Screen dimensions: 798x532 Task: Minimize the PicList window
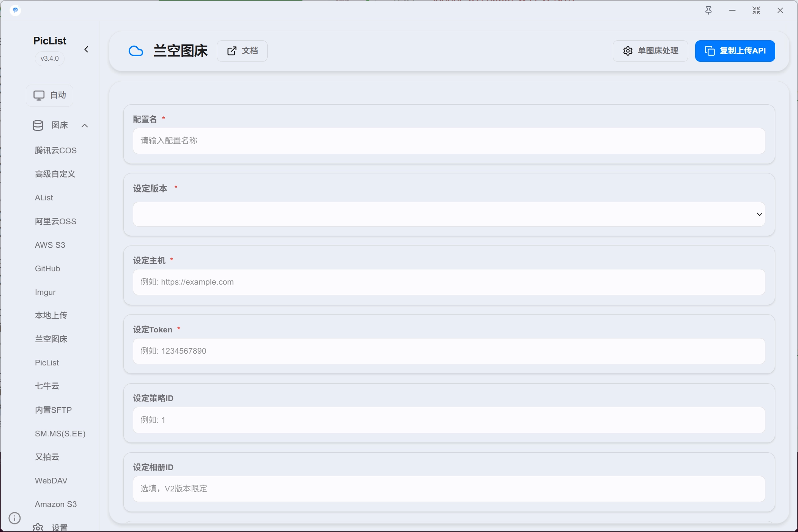[x=732, y=10]
